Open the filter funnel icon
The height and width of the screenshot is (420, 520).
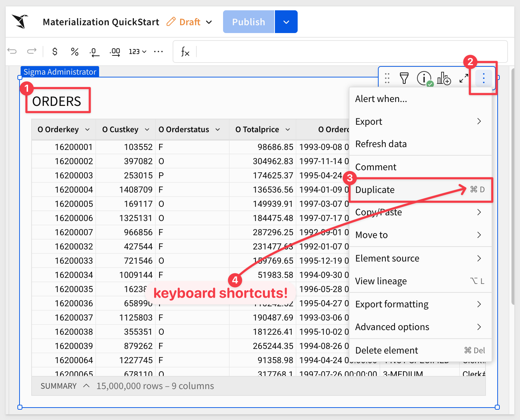(404, 78)
